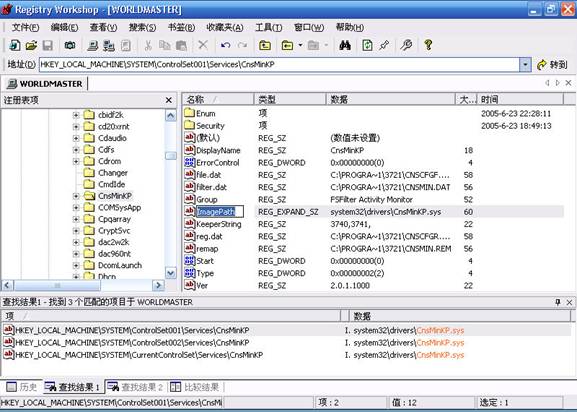Switch to the 查找结果 2 tab
Image resolution: width=577 pixels, height=412 pixels.
[x=135, y=387]
